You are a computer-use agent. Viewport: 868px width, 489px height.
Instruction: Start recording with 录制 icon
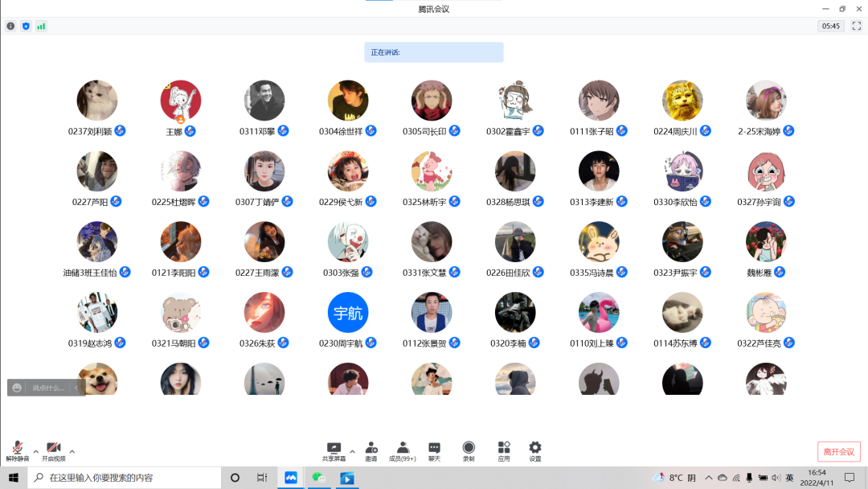[469, 450]
